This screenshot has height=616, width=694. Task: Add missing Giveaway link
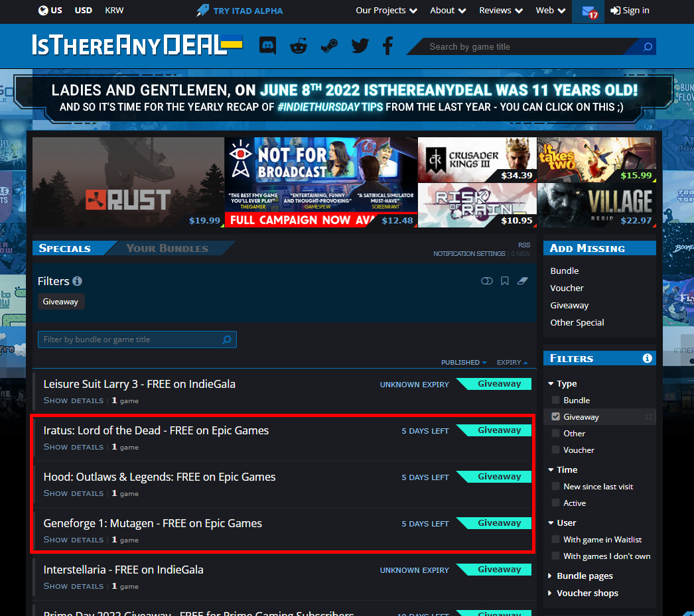pyautogui.click(x=569, y=305)
